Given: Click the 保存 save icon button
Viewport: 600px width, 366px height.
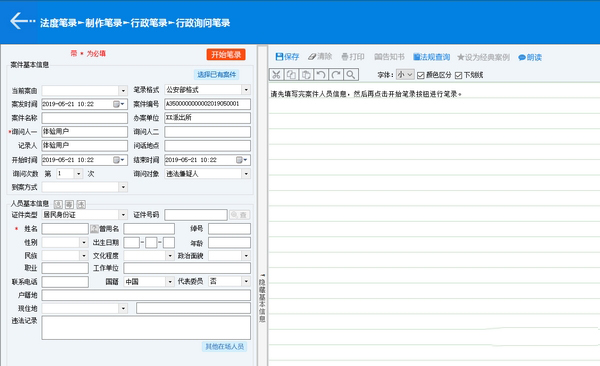Looking at the screenshot, I should pos(287,57).
